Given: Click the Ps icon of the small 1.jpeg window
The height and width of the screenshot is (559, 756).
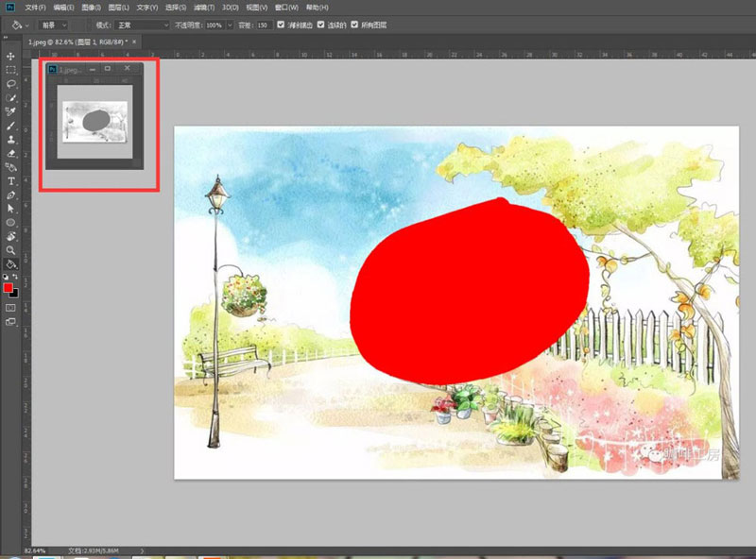Looking at the screenshot, I should (53, 69).
